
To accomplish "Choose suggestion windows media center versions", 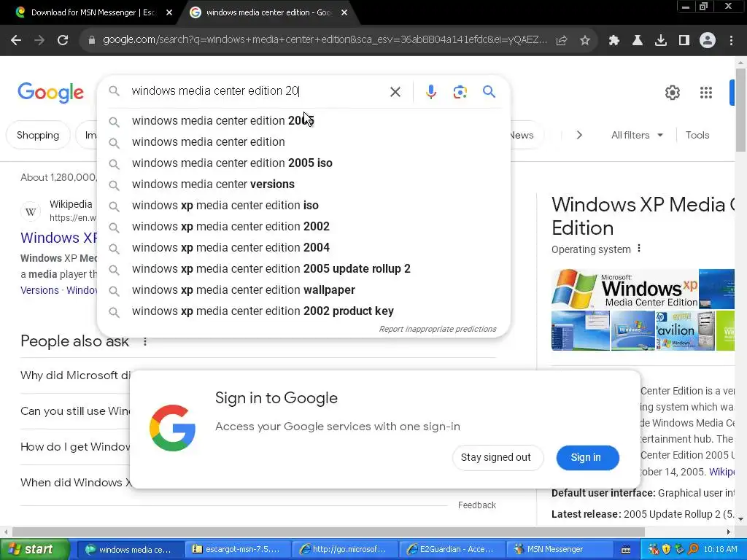I will [x=303, y=184].
